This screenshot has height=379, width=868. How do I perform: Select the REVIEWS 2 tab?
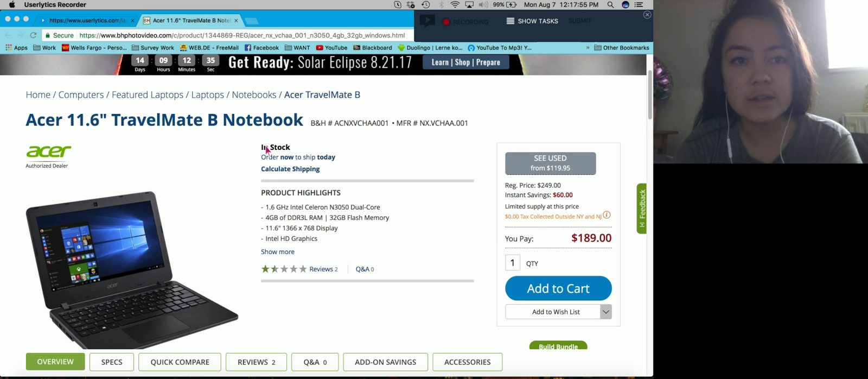click(x=256, y=362)
